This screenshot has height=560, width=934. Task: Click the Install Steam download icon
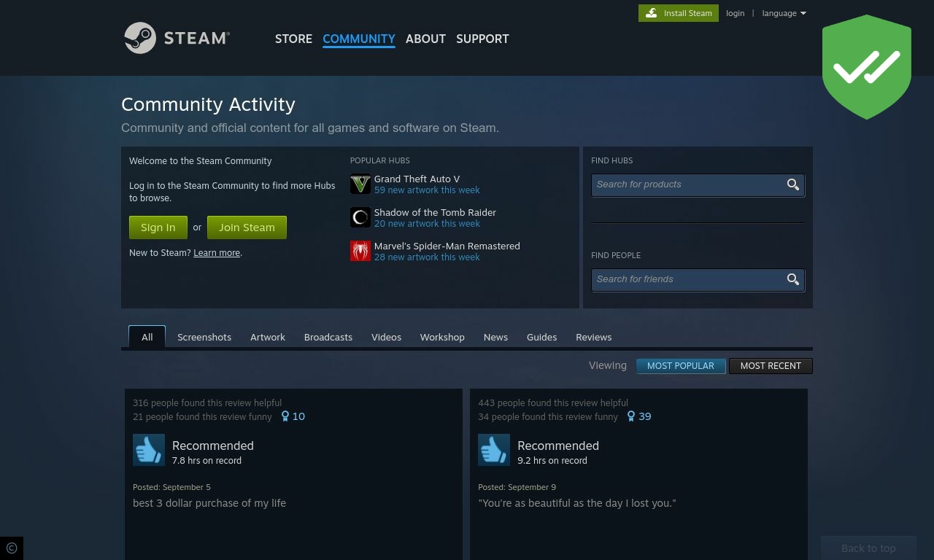(x=652, y=13)
